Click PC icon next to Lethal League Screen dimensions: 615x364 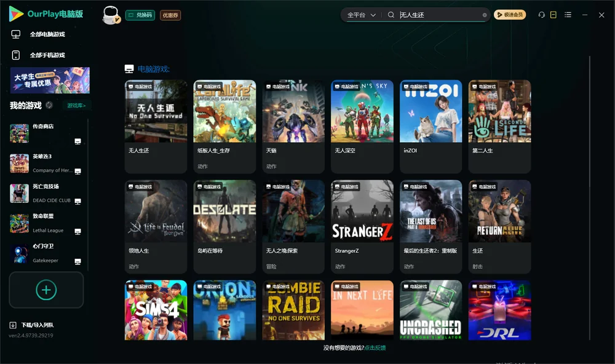[x=77, y=231]
